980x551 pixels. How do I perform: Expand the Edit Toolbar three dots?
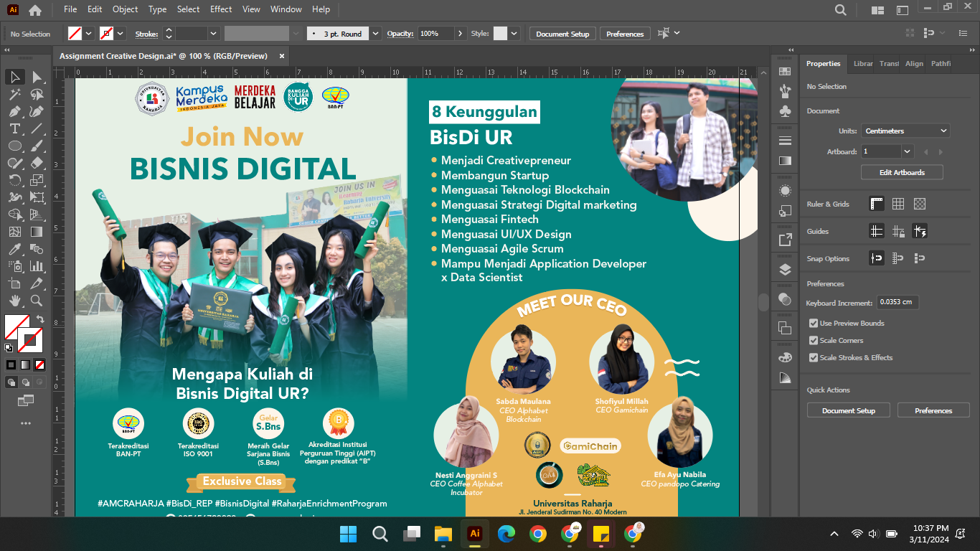tap(26, 424)
